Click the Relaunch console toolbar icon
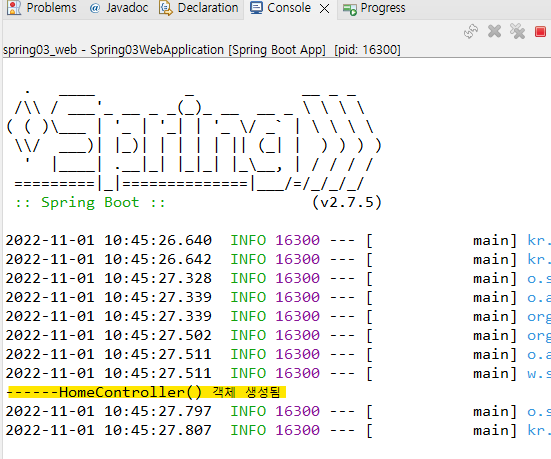The height and width of the screenshot is (459, 551). tap(471, 31)
